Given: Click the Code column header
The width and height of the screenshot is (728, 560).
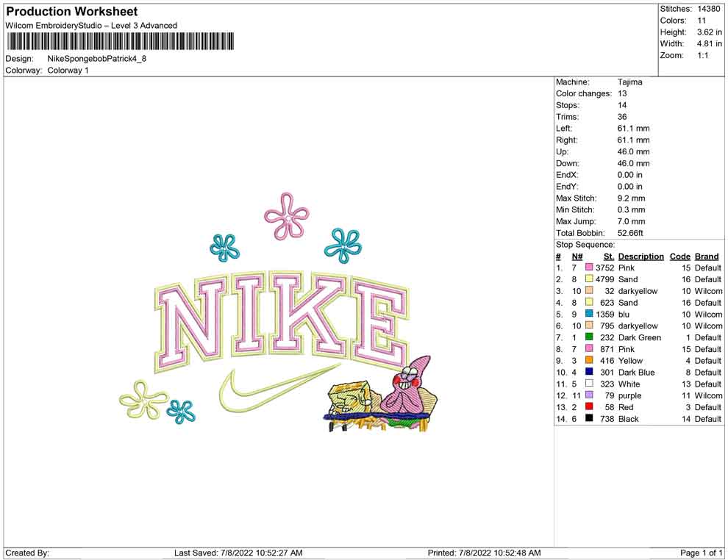Looking at the screenshot, I should tap(679, 256).
